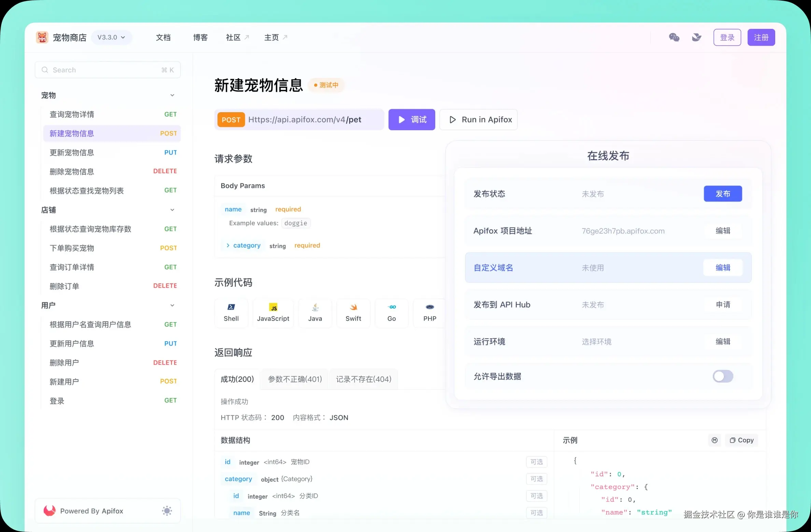
Task: Switch to the 参数不正确(401) tab
Action: 294,379
